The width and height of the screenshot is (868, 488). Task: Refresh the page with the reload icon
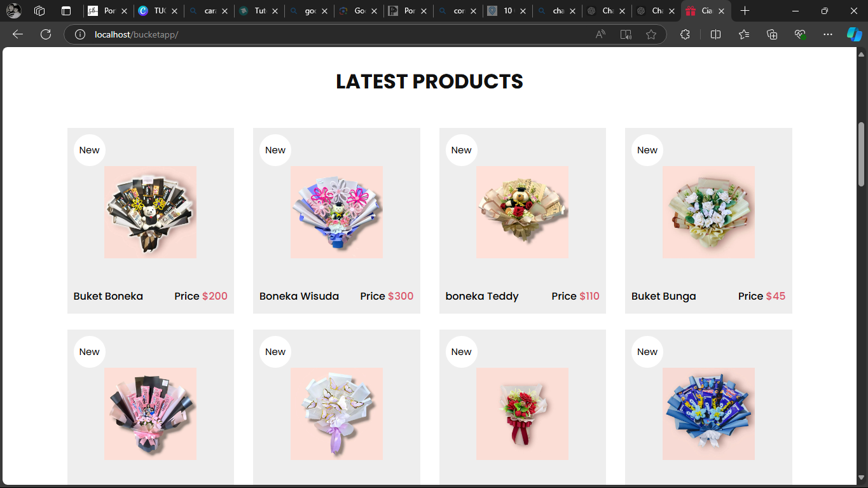[x=46, y=34]
